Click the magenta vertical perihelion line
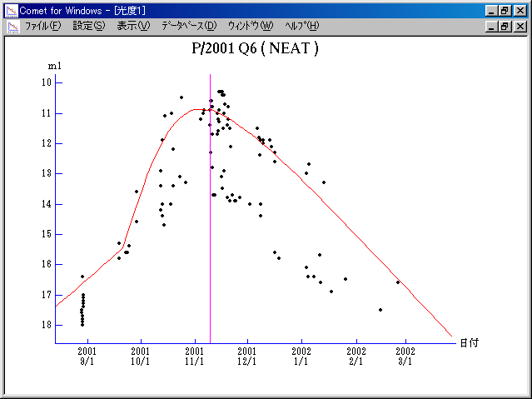The width and height of the screenshot is (532, 399). pyautogui.click(x=210, y=250)
